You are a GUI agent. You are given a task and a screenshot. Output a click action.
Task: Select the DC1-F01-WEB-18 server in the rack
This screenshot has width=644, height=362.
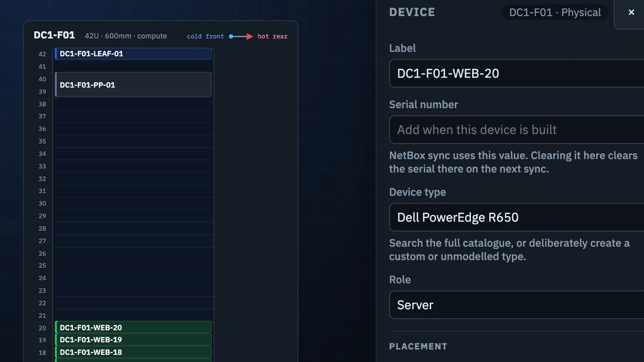click(133, 352)
